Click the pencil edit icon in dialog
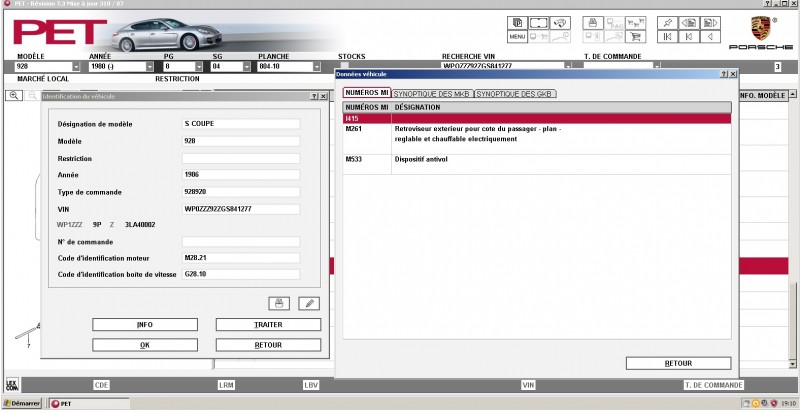This screenshot has width=800, height=413. tap(309, 303)
